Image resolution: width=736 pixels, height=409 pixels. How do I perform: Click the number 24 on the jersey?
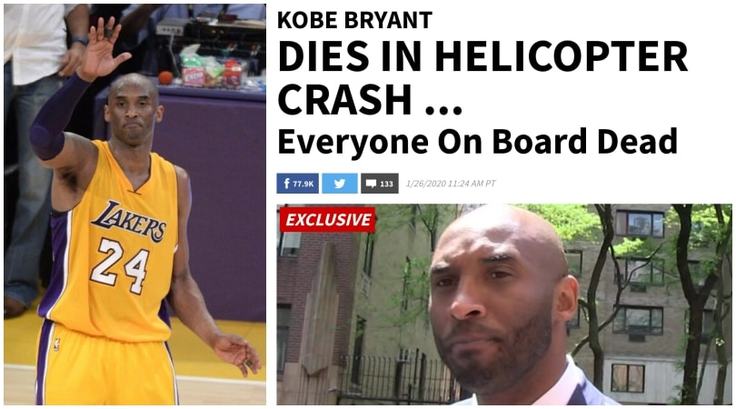[x=119, y=265]
